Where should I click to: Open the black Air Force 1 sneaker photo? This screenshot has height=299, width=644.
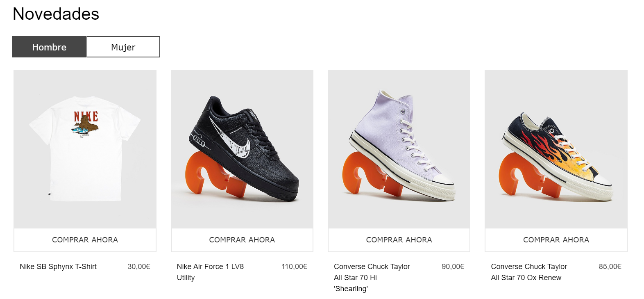pos(242,149)
